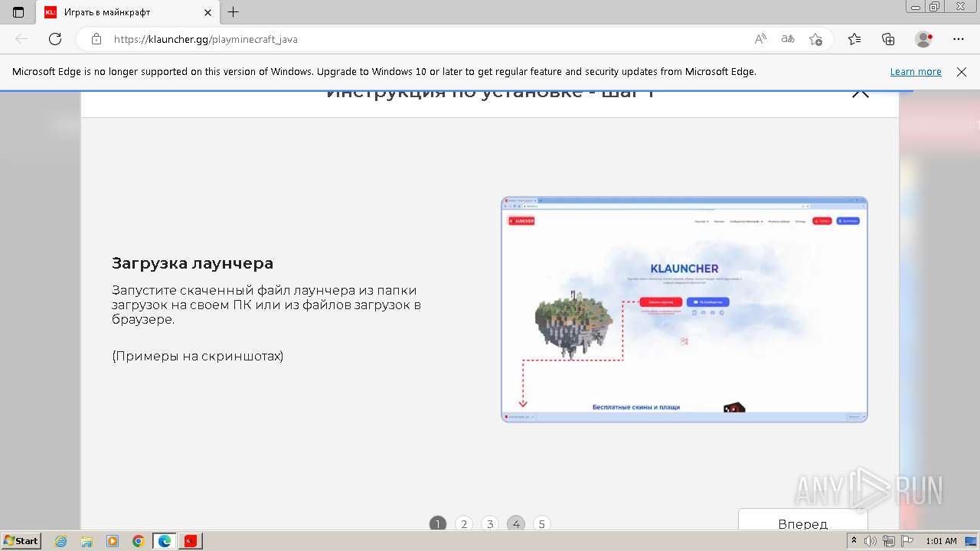Open File Explorer from taskbar
This screenshot has height=551, width=980.
pos(87,541)
